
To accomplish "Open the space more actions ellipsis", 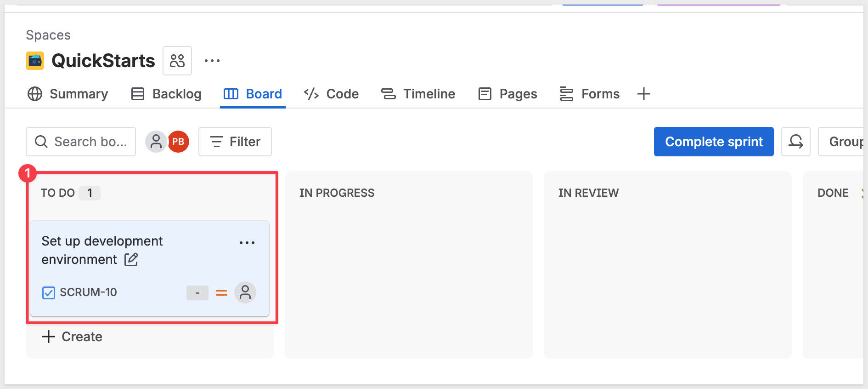I will [212, 61].
